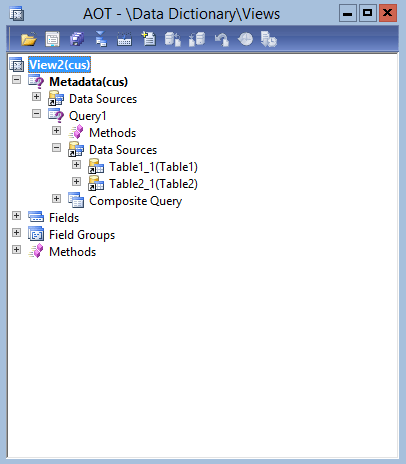This screenshot has height=464, width=406.
Task: Expand the Table1_1(Table1) data source
Action: click(76, 165)
